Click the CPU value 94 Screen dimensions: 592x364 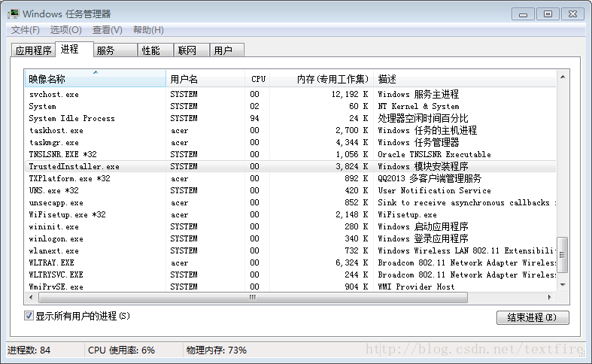tap(254, 118)
